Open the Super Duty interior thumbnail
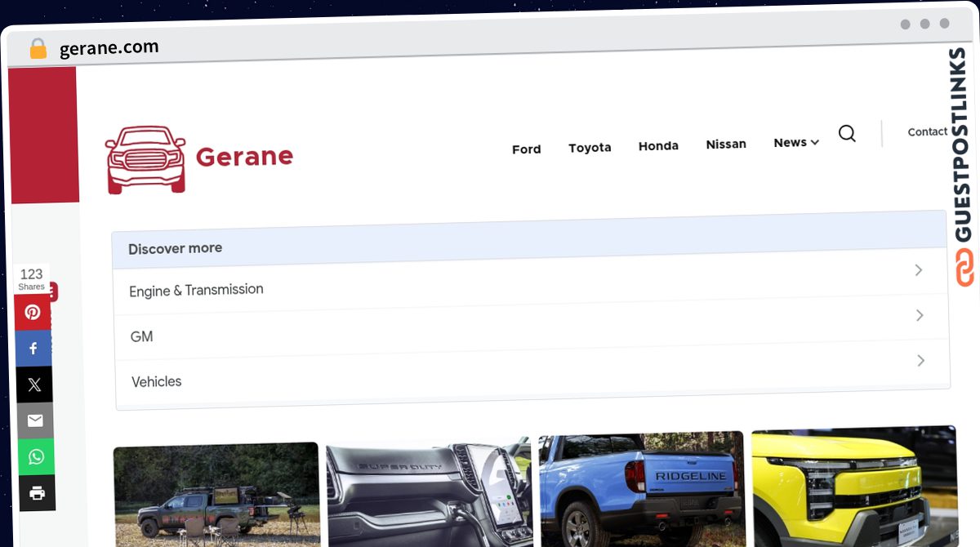 tap(429, 493)
